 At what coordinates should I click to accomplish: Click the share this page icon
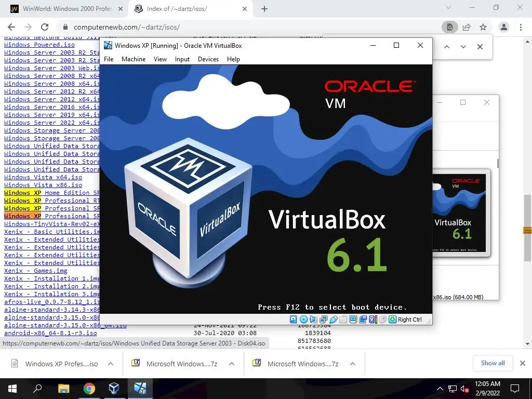point(467,27)
